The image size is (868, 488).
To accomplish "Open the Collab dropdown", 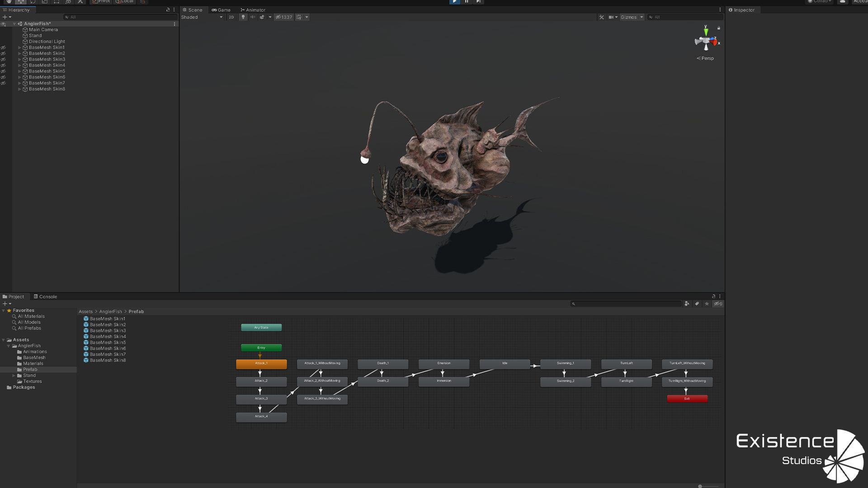I will (820, 2).
